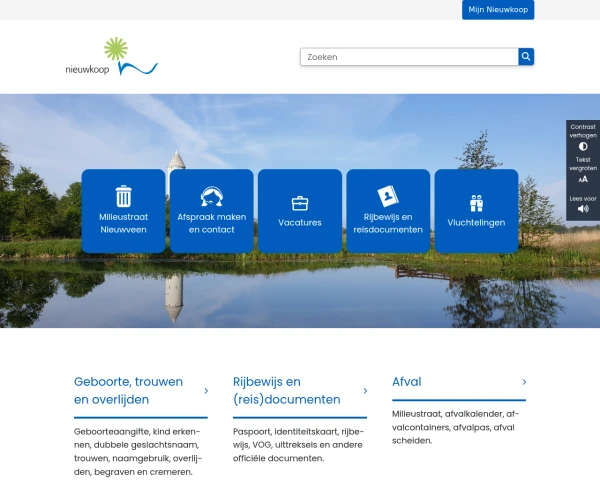This screenshot has height=480, width=600.
Task: Click the text 'Milieustraat, afvalkalender'
Action: point(447,414)
